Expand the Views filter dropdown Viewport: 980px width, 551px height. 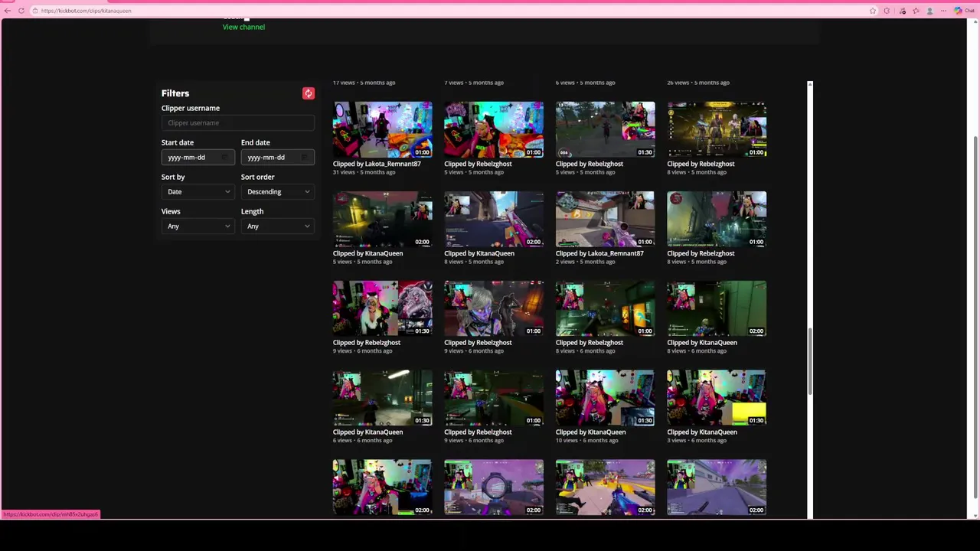point(198,226)
